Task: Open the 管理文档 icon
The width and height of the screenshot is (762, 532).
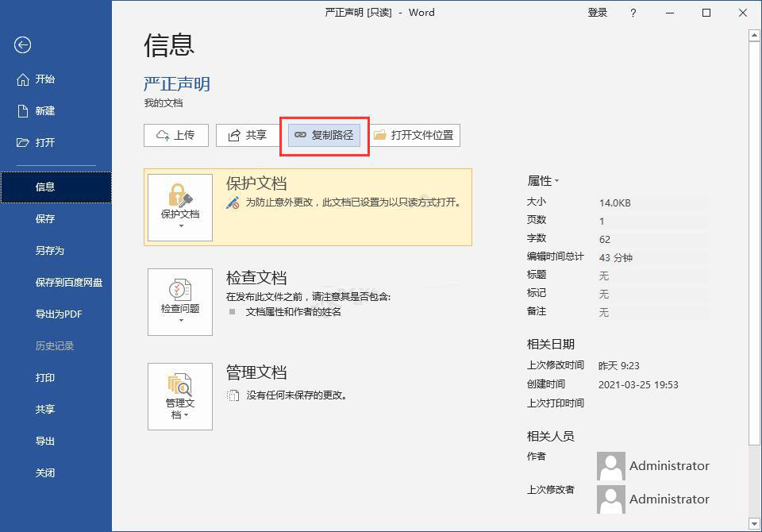Action: click(x=179, y=385)
